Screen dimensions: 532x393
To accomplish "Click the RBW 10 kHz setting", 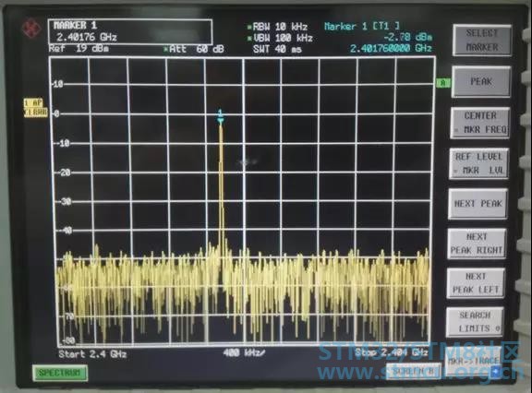I will click(x=277, y=27).
